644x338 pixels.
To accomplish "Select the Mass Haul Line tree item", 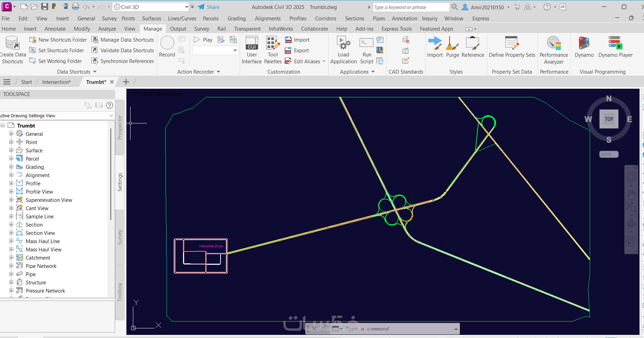I will (x=43, y=241).
